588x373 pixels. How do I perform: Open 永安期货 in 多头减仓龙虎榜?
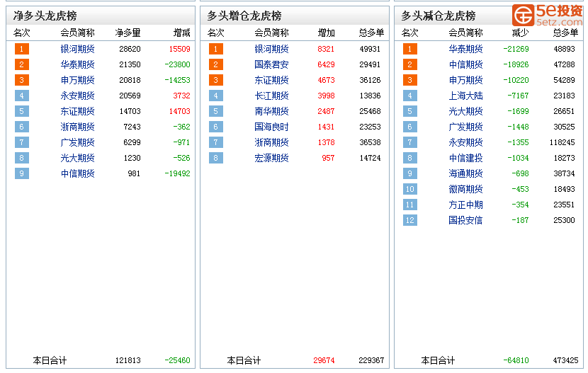click(x=465, y=143)
